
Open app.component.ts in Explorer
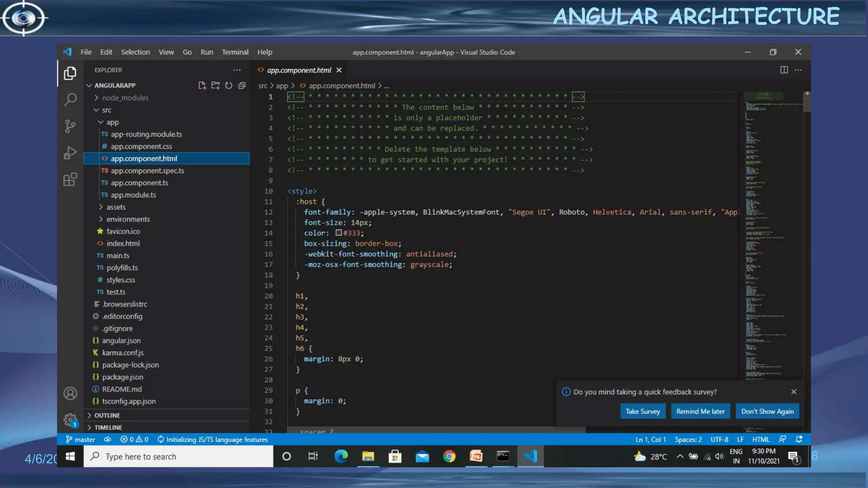tap(167, 183)
